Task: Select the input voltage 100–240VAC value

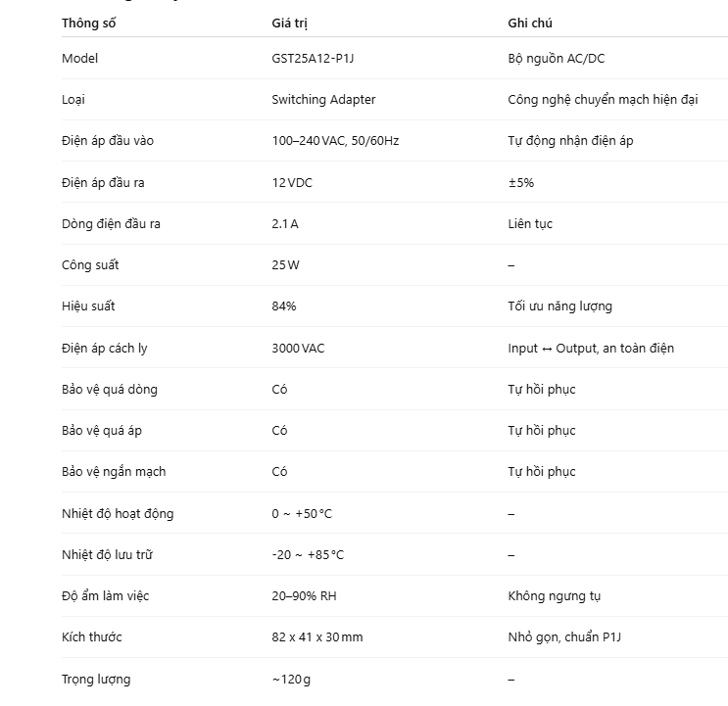Action: pos(335,141)
